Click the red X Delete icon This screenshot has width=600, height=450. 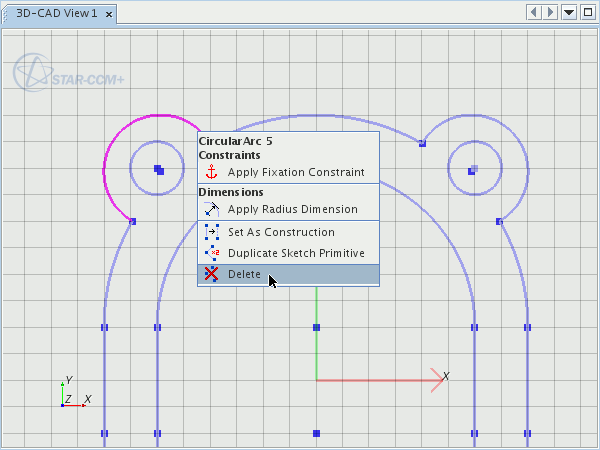211,274
